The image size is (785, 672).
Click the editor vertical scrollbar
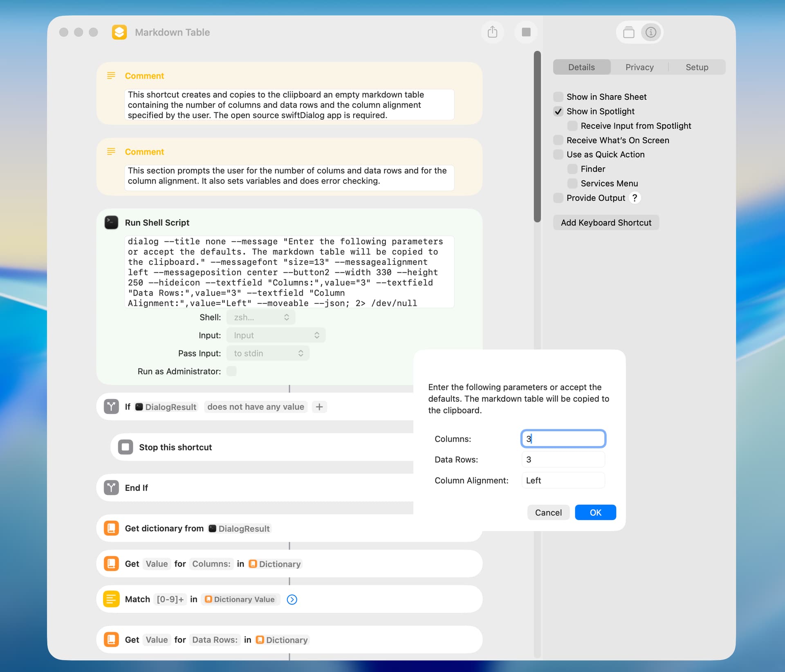pos(537,137)
